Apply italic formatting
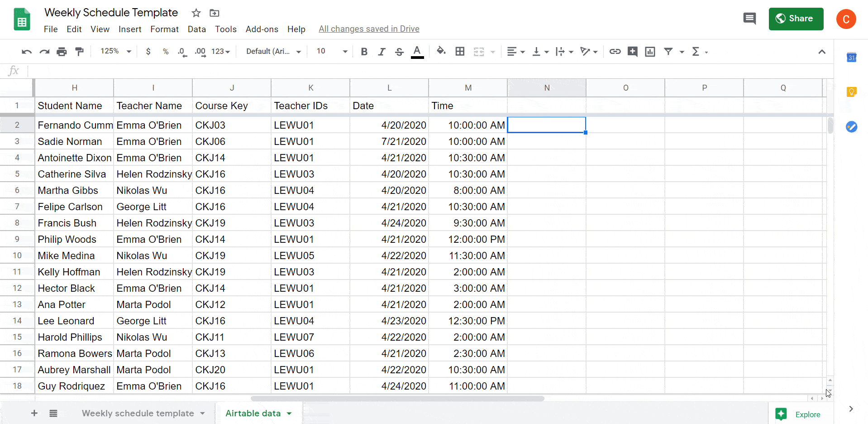This screenshot has height=424, width=868. [x=382, y=51]
